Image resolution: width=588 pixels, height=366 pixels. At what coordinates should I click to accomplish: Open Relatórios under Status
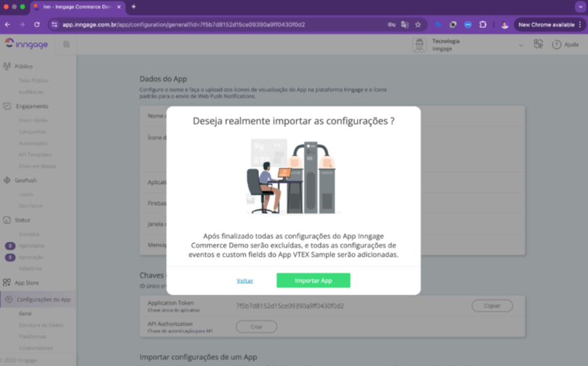pos(30,269)
